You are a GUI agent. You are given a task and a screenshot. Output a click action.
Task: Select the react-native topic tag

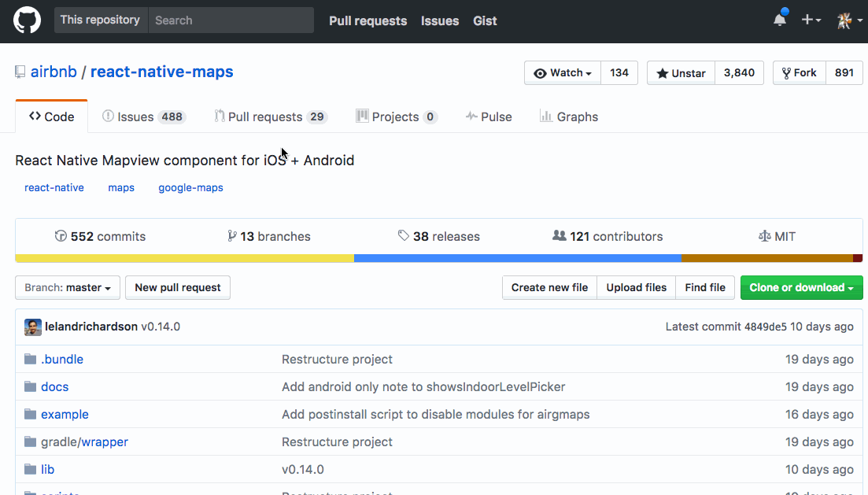pyautogui.click(x=54, y=188)
